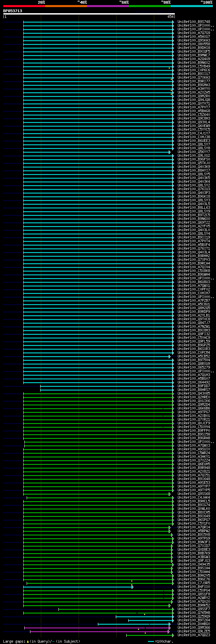Click label UniRef100_Q94JQ8
This screenshot has height=644, width=216.
(194, 100)
